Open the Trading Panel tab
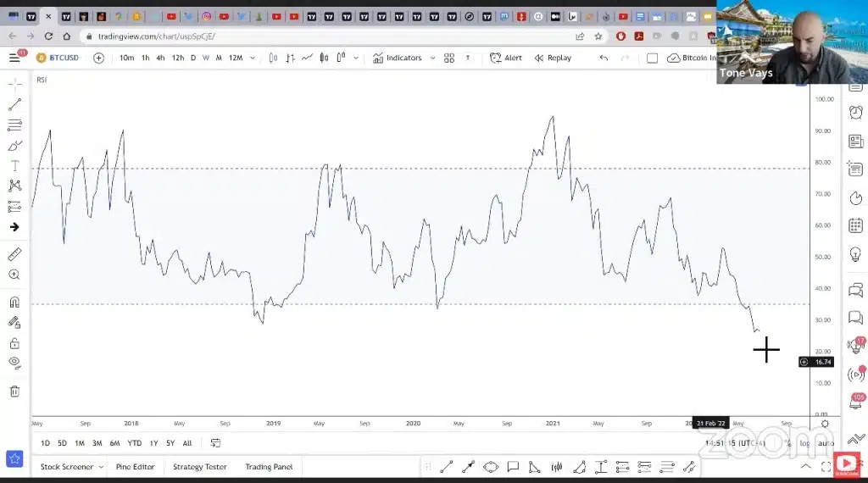 coord(269,467)
